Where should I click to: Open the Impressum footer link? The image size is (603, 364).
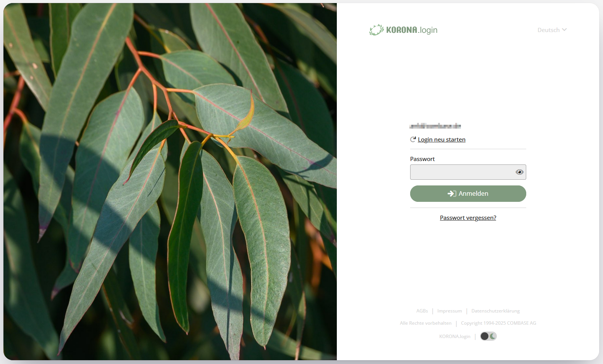[449, 311]
